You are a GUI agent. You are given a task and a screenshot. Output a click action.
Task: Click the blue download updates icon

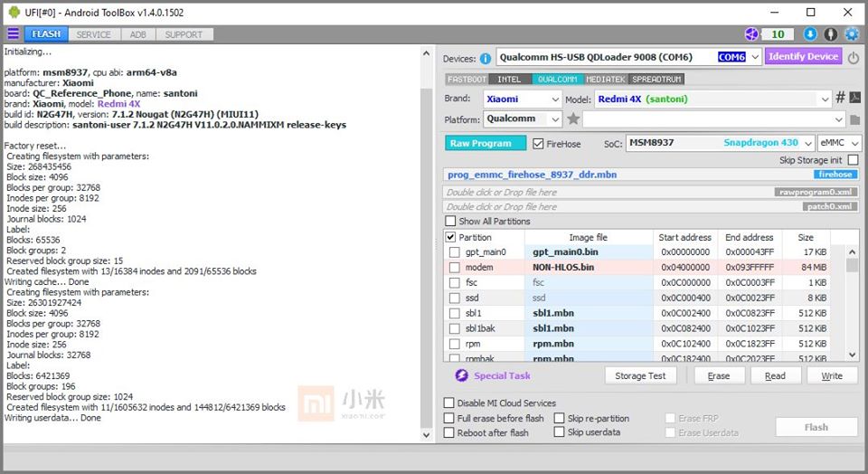(810, 34)
